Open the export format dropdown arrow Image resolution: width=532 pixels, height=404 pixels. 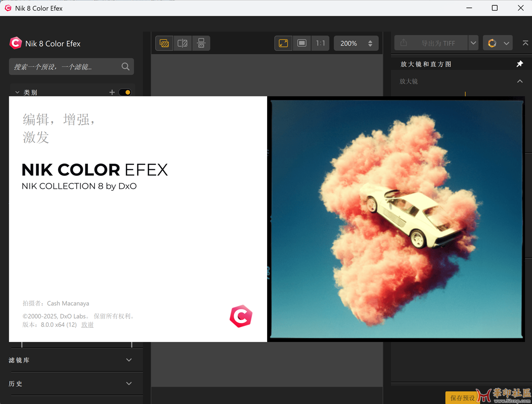[x=473, y=43]
